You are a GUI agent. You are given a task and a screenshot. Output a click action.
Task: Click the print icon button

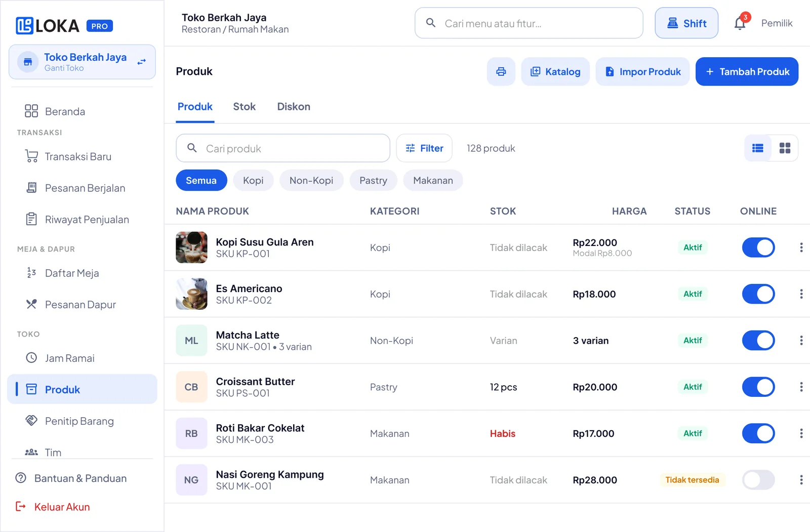click(x=501, y=71)
